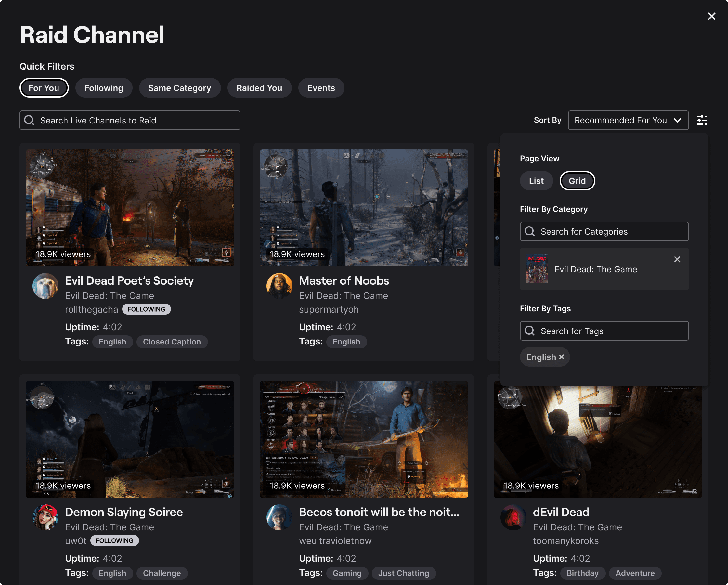The image size is (728, 585).
Task: Switch page view to List
Action: (536, 181)
